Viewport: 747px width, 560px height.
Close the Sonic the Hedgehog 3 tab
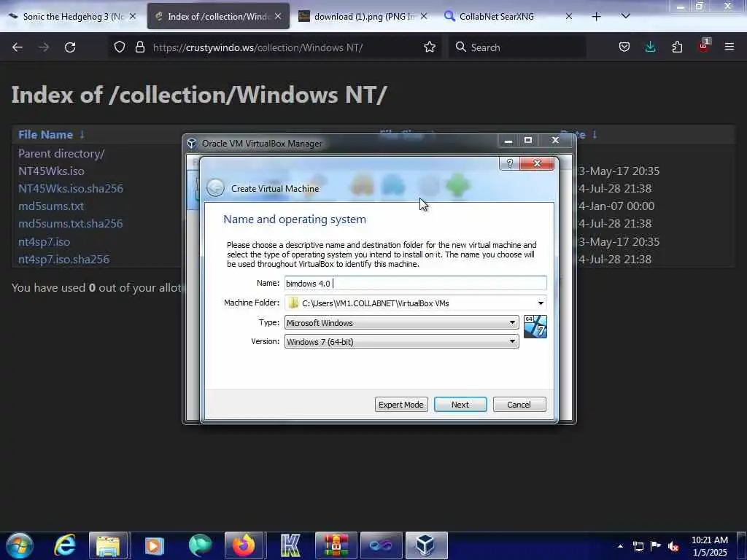[x=133, y=16]
